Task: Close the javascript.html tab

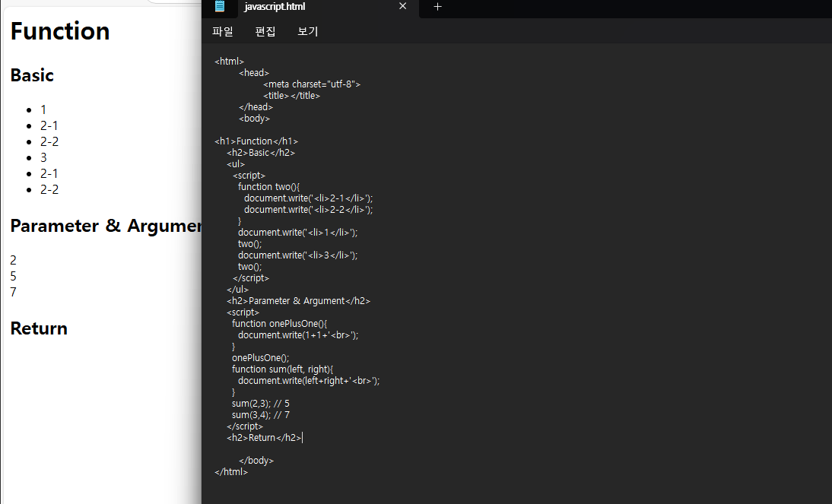Action: [x=403, y=6]
